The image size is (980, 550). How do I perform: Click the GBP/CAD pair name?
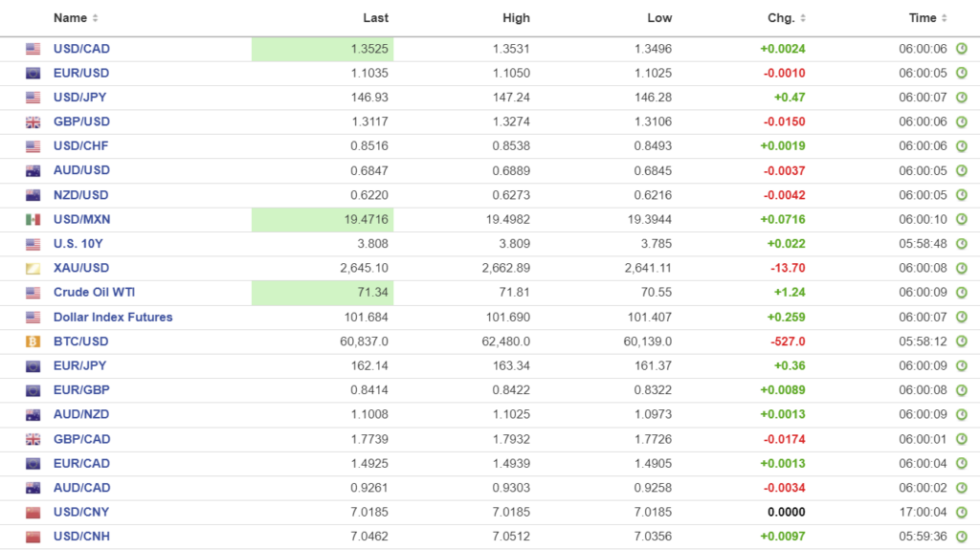81,439
